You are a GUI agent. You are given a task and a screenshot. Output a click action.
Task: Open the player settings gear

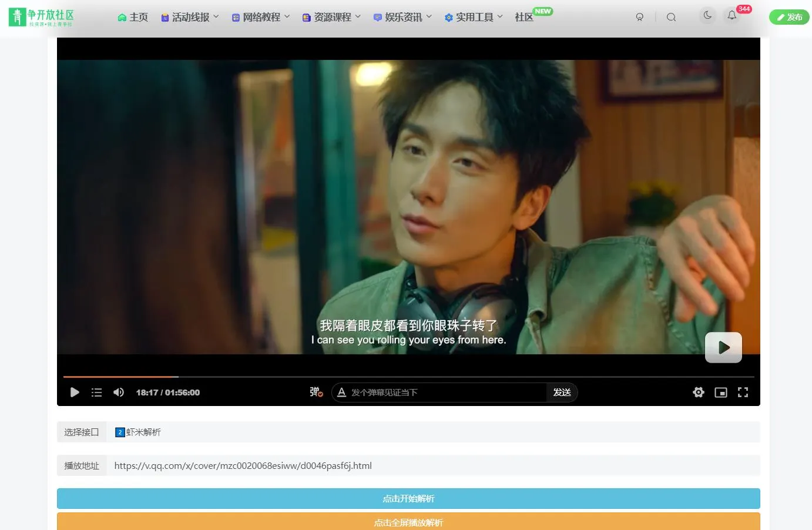coord(699,393)
